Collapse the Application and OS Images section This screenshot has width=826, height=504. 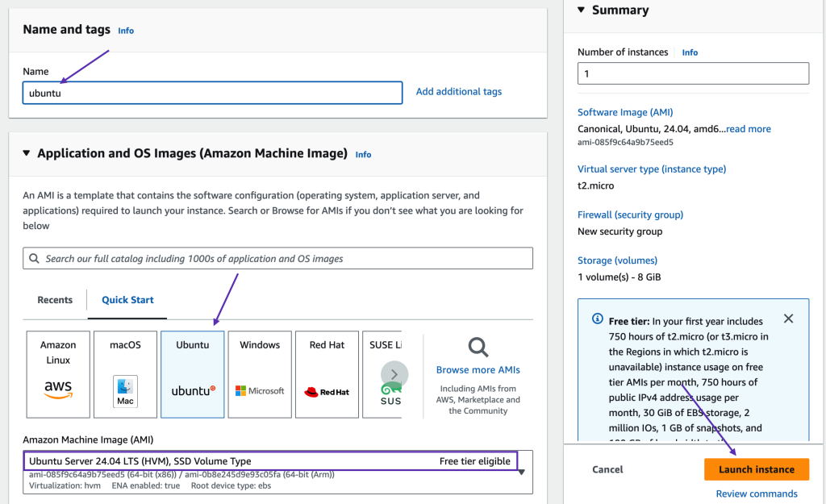point(27,153)
